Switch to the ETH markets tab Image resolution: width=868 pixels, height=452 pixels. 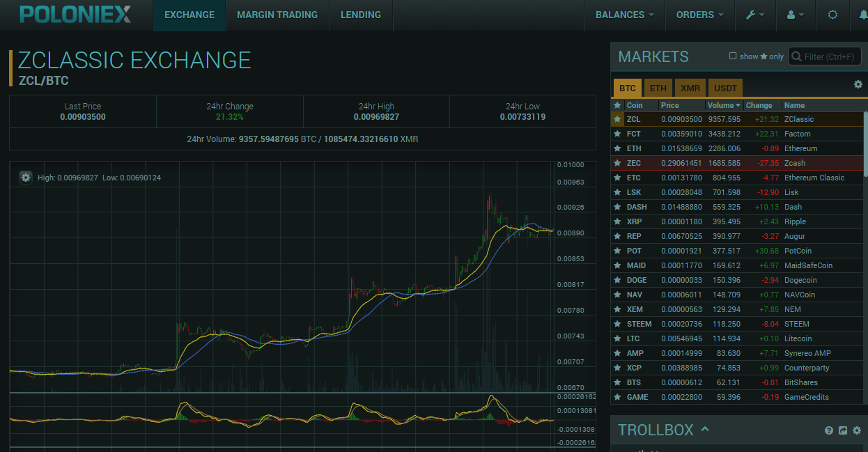click(x=658, y=88)
